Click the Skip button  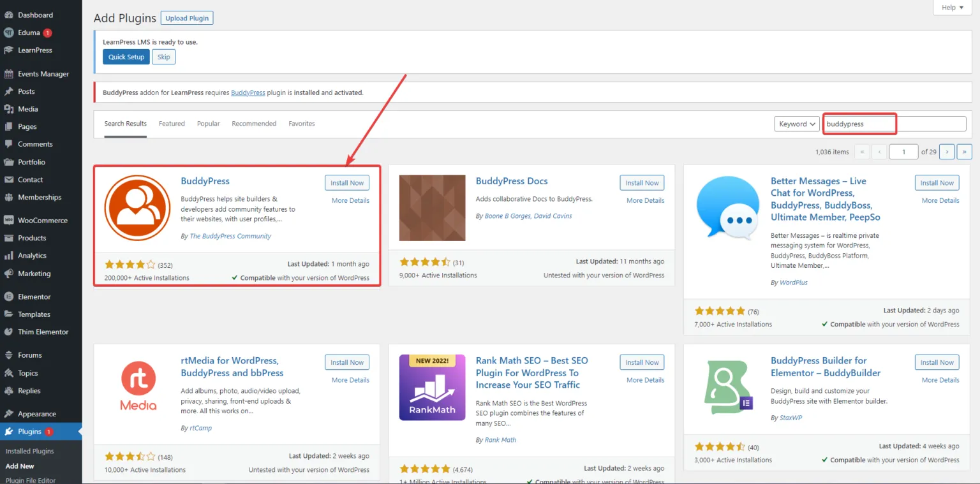164,57
